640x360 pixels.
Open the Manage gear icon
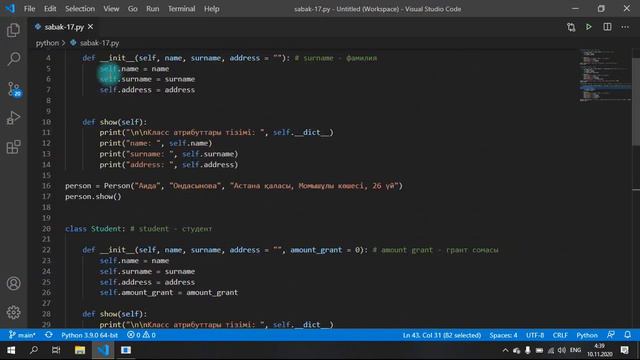click(x=13, y=312)
